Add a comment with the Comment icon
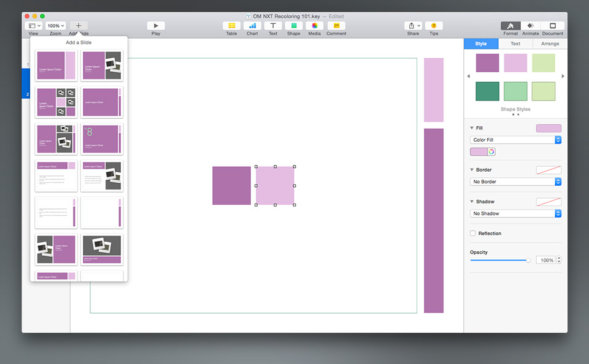The image size is (589, 364). point(336,26)
